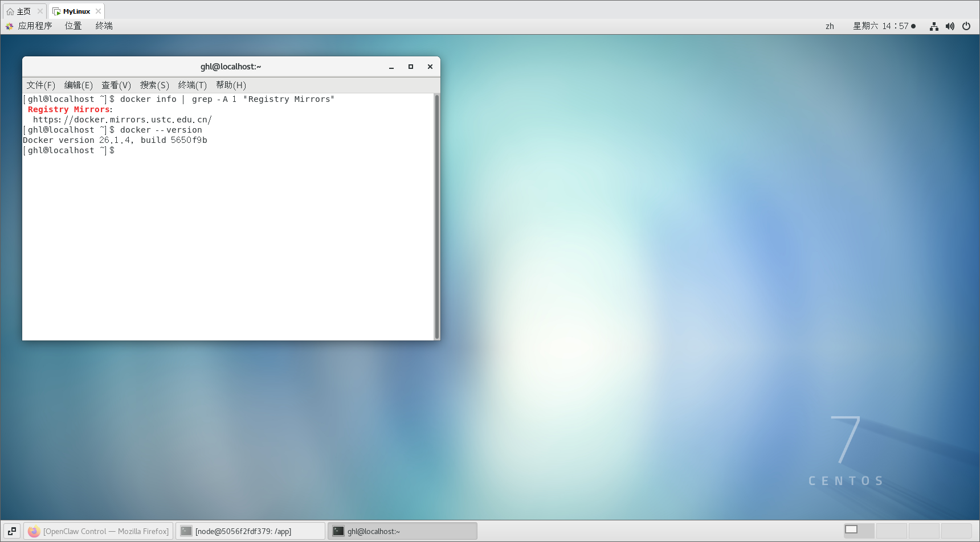Viewport: 980px width, 542px height.
Task: Switch to the 主页 tab
Action: click(23, 11)
